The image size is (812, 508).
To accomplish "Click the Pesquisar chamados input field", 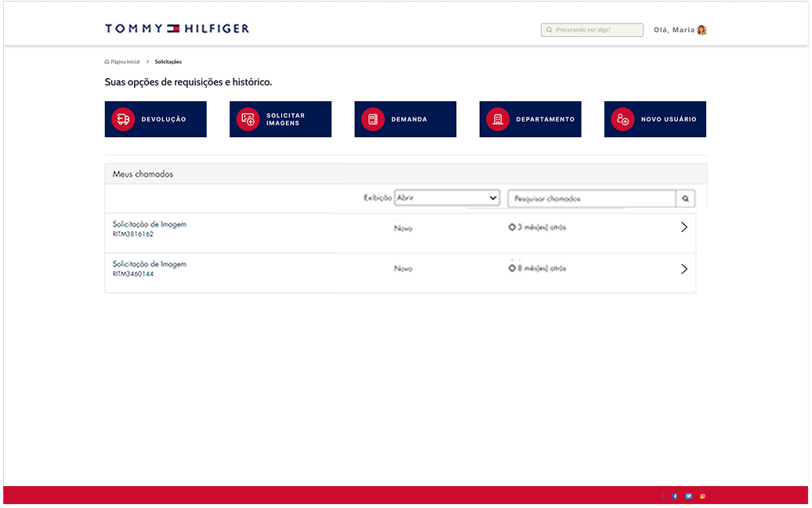I will (592, 198).
